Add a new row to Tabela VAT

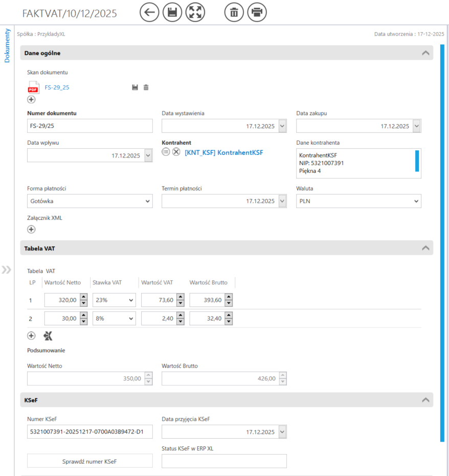click(x=31, y=336)
